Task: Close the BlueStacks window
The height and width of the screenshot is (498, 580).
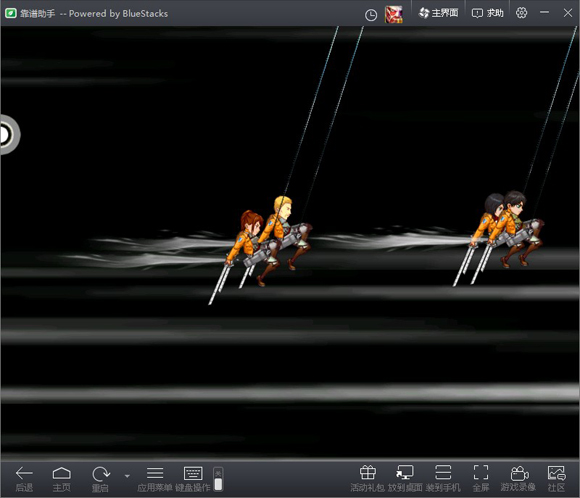Action: click(568, 13)
